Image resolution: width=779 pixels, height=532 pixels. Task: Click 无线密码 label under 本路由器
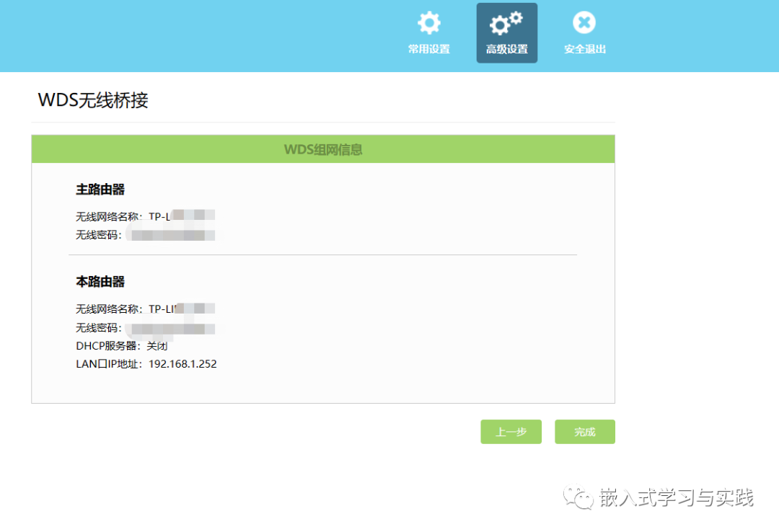coord(98,328)
